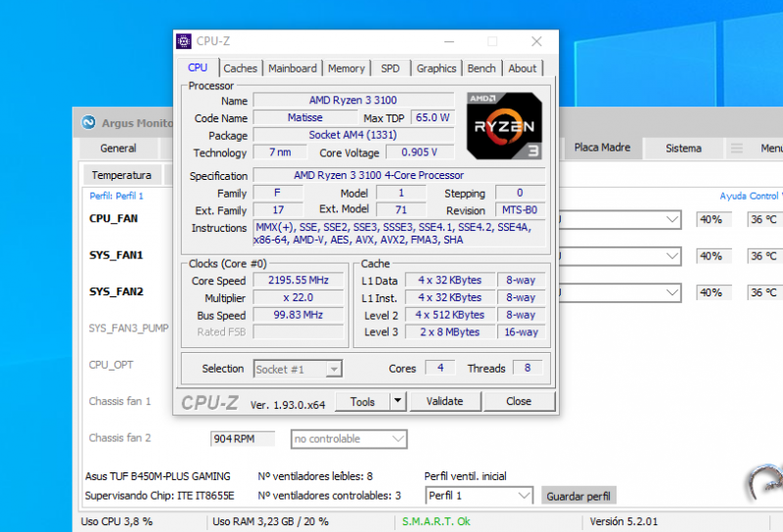Open the Ayuda Control link
This screenshot has height=532, width=783.
coord(750,197)
